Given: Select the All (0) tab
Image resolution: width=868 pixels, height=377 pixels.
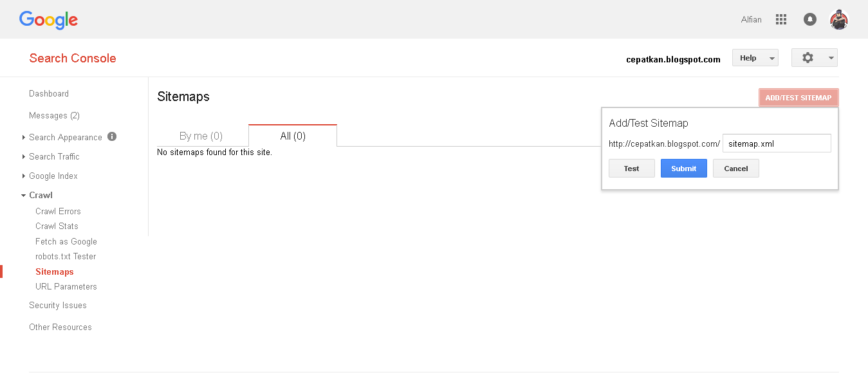Looking at the screenshot, I should coord(293,136).
